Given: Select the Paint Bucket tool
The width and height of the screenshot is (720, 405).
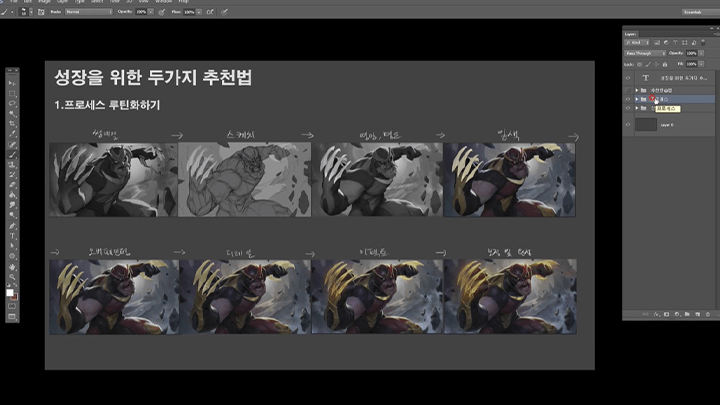Looking at the screenshot, I should click(x=12, y=195).
